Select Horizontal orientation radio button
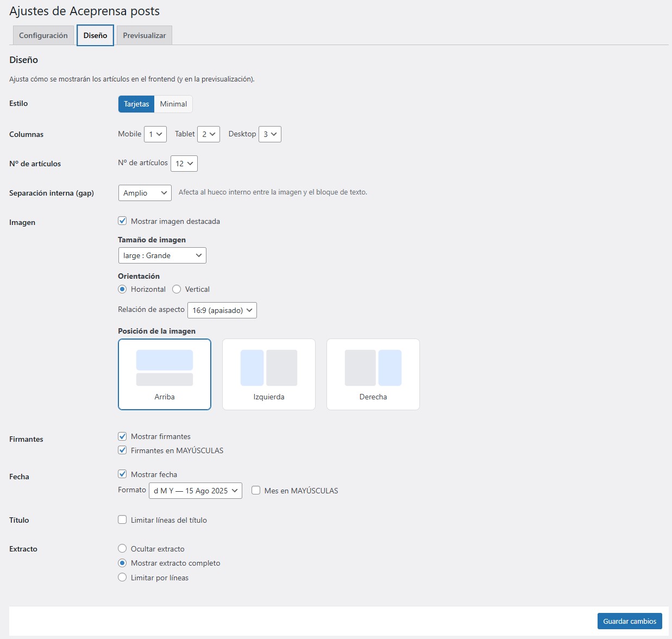672x639 pixels. tap(122, 289)
